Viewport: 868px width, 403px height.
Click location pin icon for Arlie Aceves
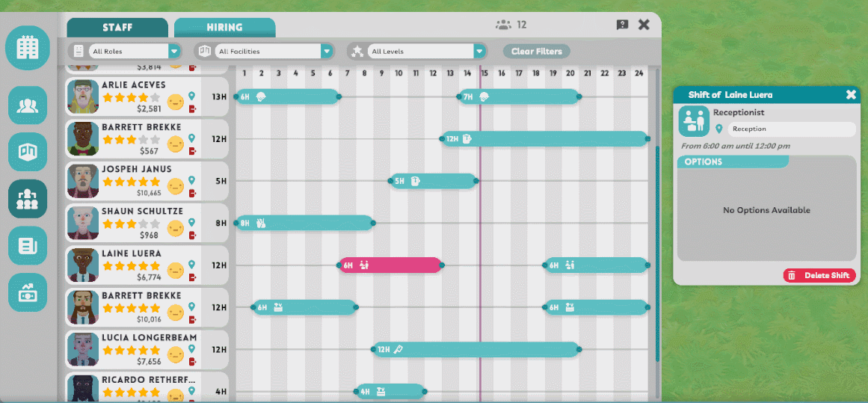[192, 96]
